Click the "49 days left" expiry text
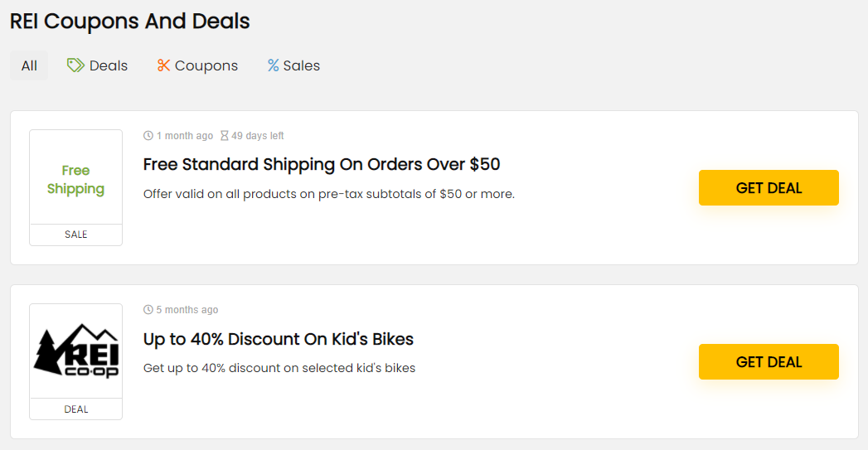This screenshot has width=868, height=450. tap(257, 136)
